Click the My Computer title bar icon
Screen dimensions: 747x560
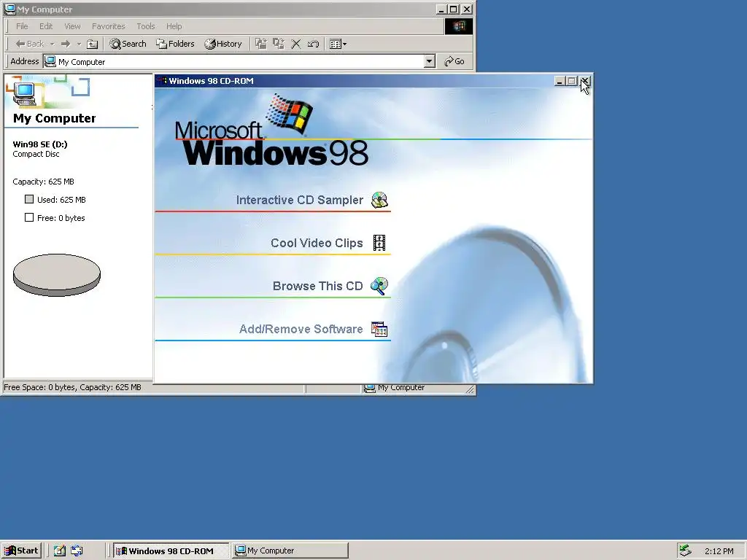[x=9, y=9]
